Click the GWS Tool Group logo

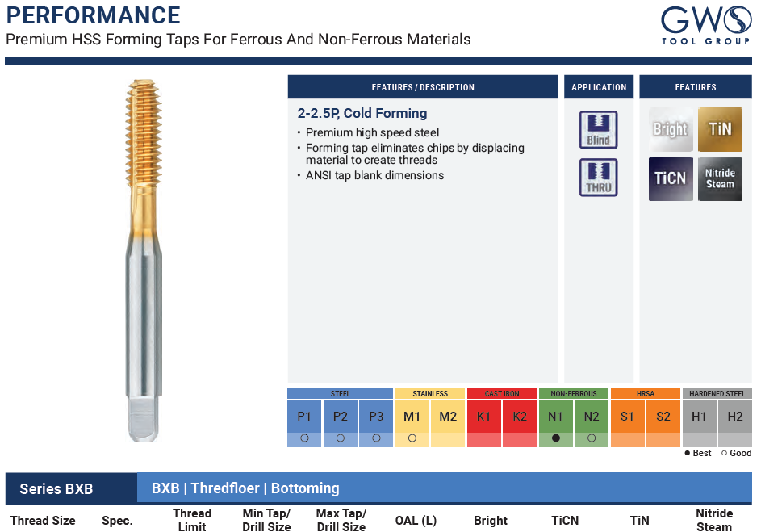click(x=705, y=26)
